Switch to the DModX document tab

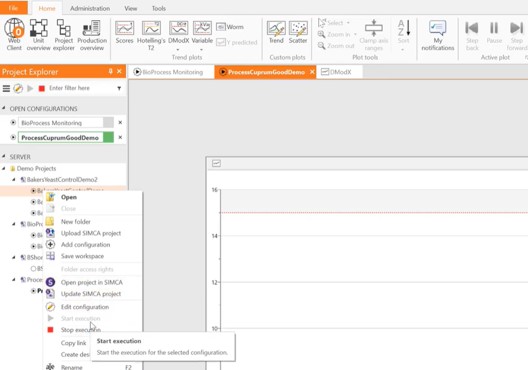click(x=338, y=72)
